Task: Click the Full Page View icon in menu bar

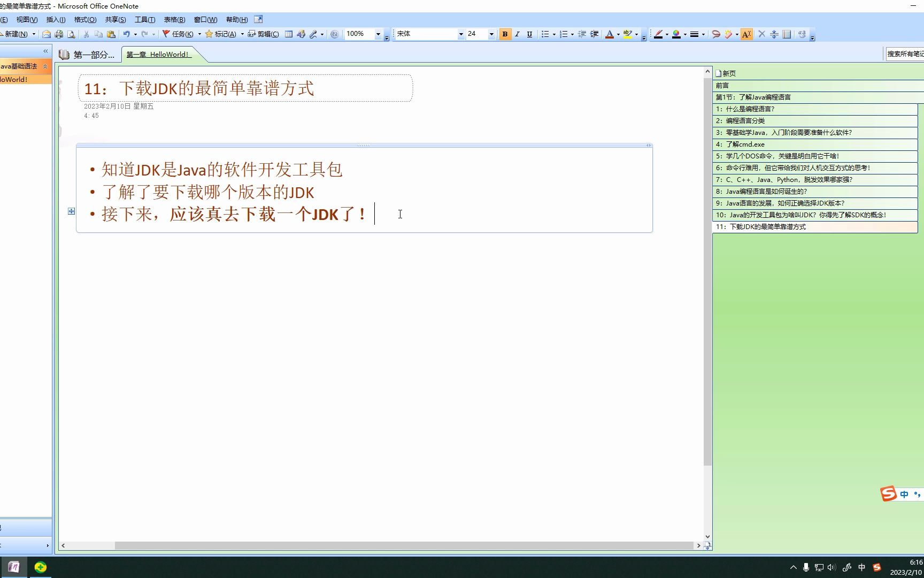Action: [258, 19]
